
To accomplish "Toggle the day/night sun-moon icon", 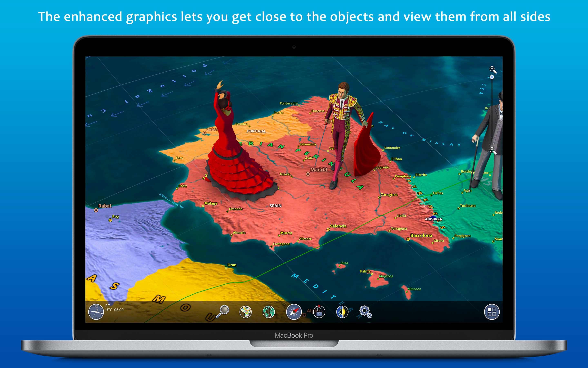I will point(342,312).
